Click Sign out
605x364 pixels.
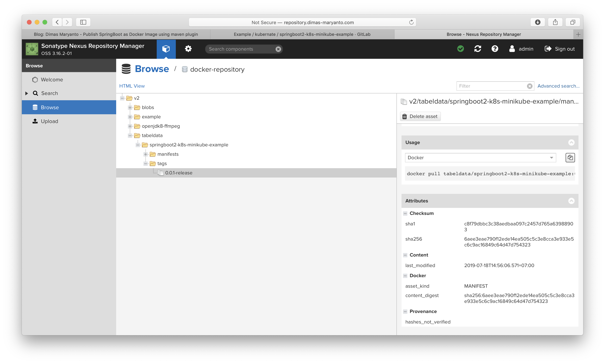(x=560, y=49)
